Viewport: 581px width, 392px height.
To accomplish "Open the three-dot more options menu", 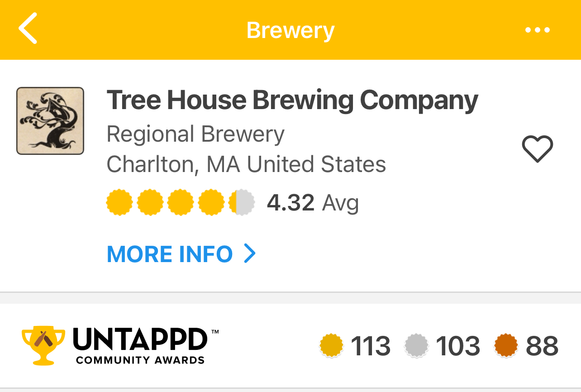I will (537, 30).
